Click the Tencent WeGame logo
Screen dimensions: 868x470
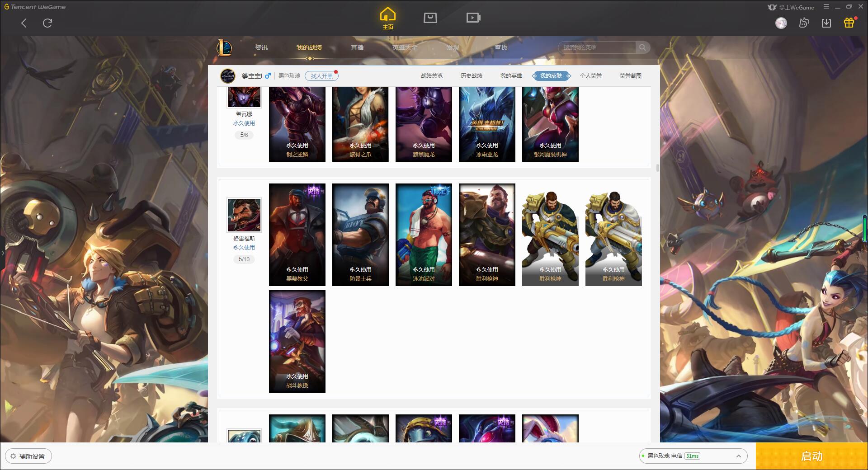[35, 7]
